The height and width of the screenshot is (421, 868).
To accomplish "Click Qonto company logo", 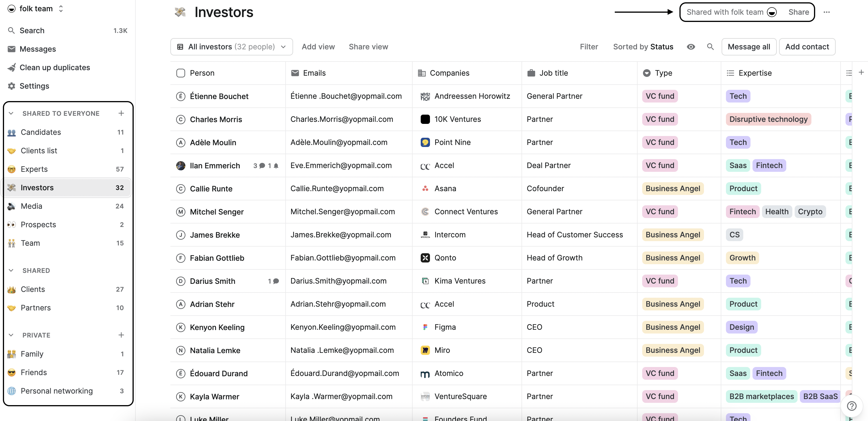I will coord(425,258).
